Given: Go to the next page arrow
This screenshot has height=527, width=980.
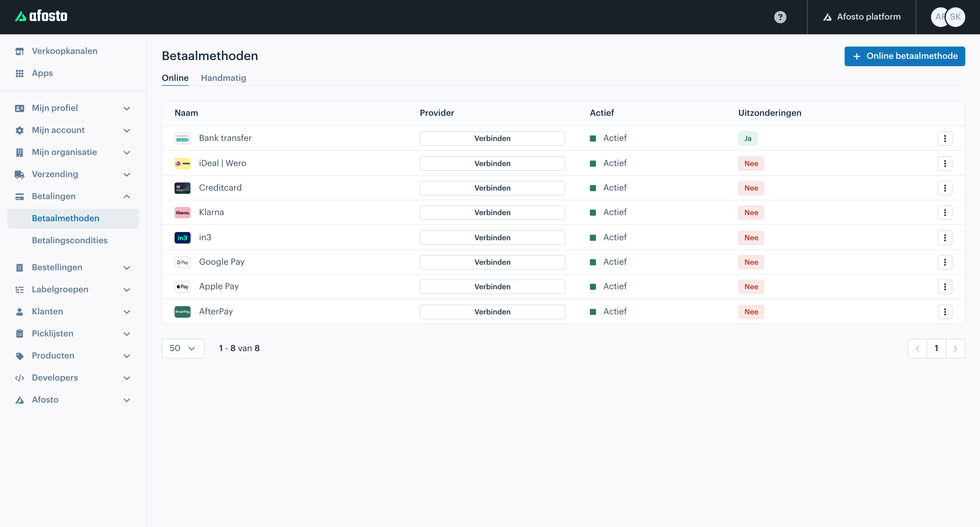Looking at the screenshot, I should click(x=955, y=349).
